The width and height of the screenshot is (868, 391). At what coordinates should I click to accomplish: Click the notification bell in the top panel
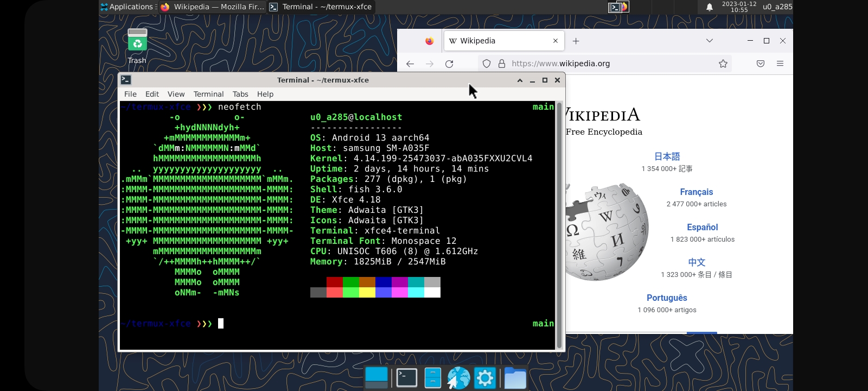tap(710, 7)
